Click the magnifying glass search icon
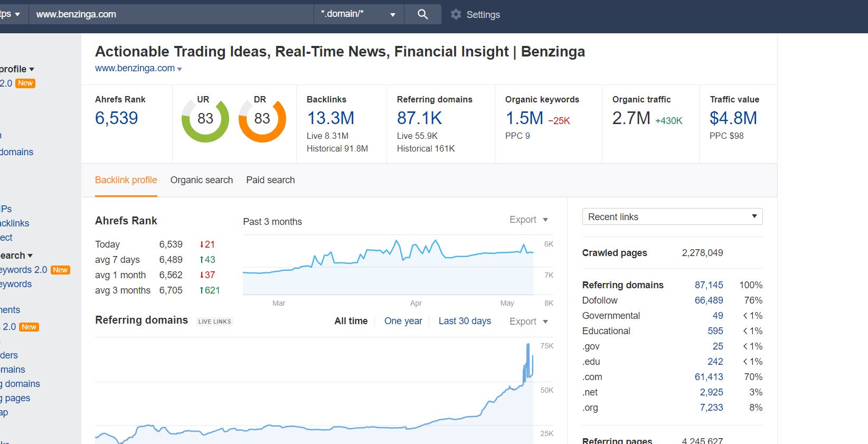Viewport: 868px width, 444px height. [x=422, y=14]
